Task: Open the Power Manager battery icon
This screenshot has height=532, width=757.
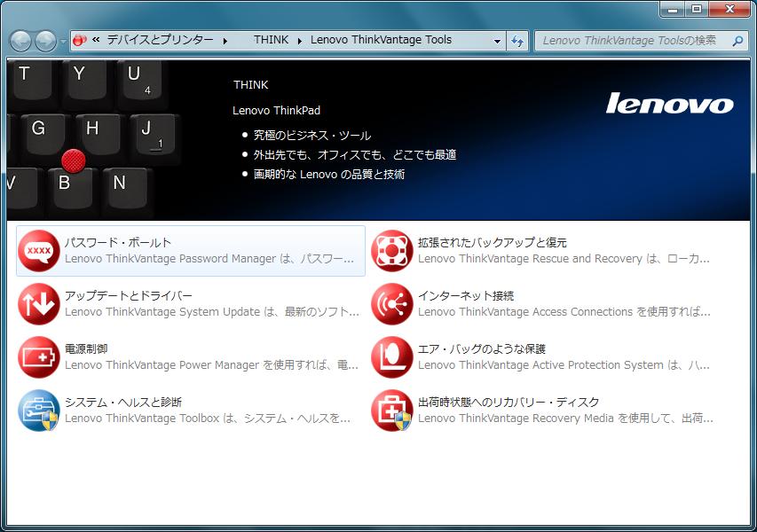Action: (x=39, y=357)
